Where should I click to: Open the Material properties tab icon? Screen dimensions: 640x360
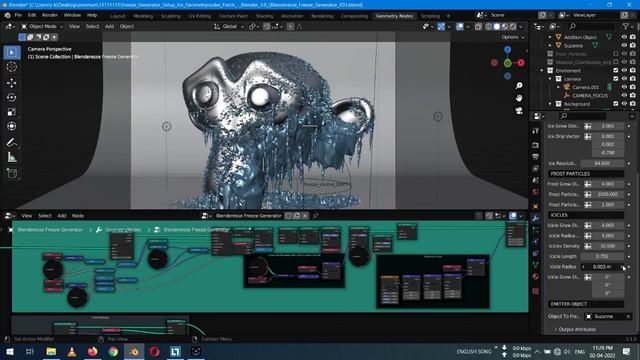(x=536, y=277)
